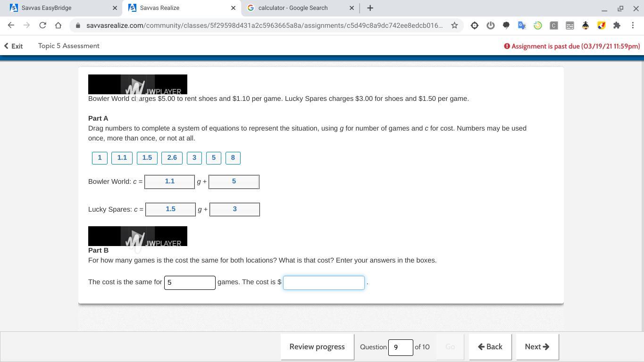Screen dimensions: 644x362
Task: Click the green circular arrow extension icon
Action: click(538, 25)
